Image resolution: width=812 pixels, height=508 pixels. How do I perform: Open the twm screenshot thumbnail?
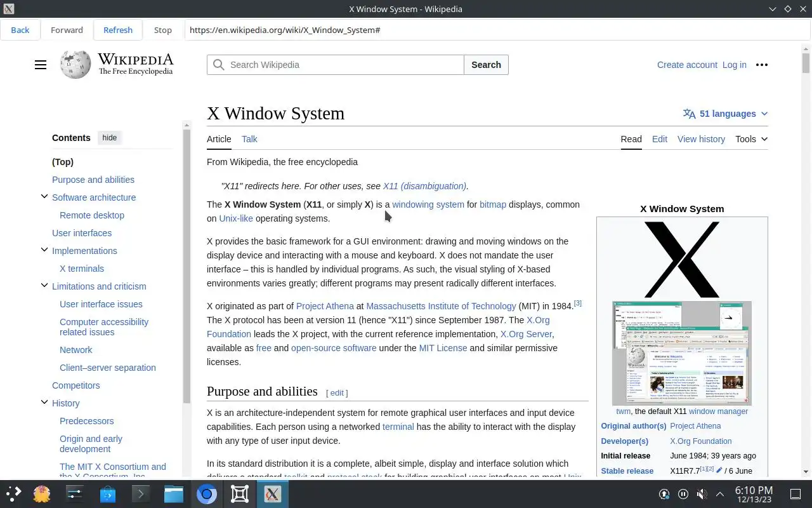coord(682,353)
